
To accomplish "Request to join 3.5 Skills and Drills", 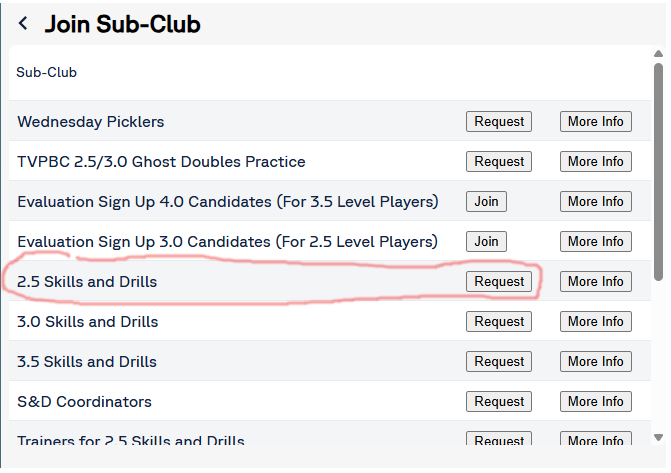I will (499, 362).
